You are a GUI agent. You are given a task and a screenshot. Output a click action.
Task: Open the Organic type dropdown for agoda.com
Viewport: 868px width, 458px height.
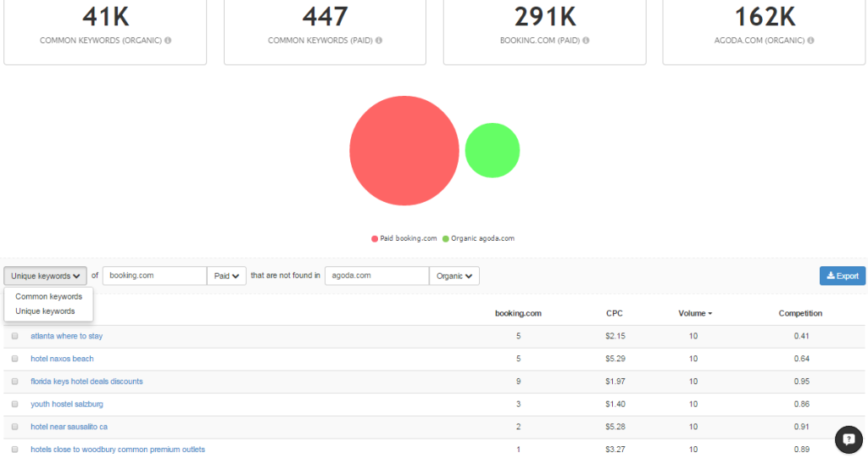[454, 276]
